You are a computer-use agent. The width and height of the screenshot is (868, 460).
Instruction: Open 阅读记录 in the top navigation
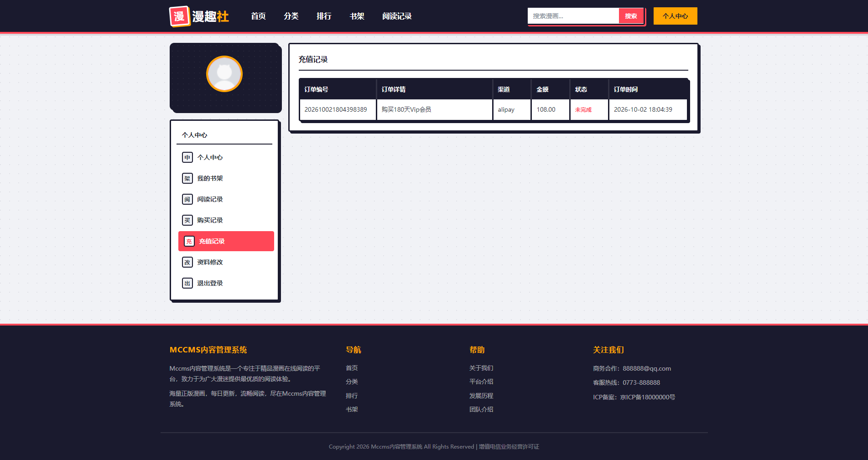click(397, 16)
